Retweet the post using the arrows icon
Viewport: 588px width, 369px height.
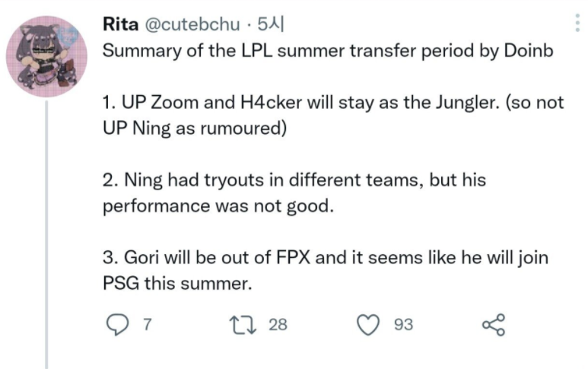click(x=247, y=325)
